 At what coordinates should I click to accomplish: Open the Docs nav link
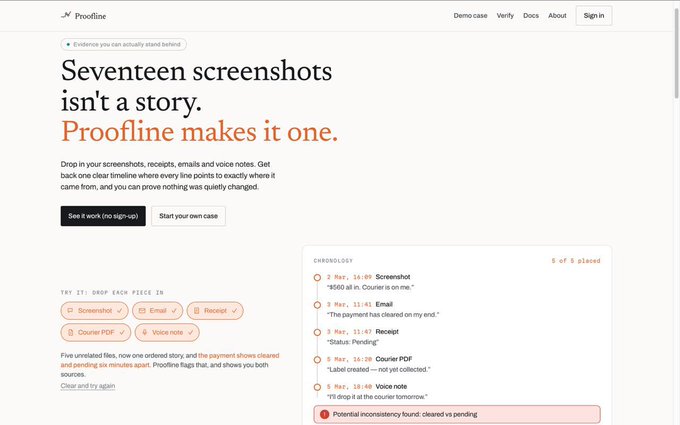point(531,16)
